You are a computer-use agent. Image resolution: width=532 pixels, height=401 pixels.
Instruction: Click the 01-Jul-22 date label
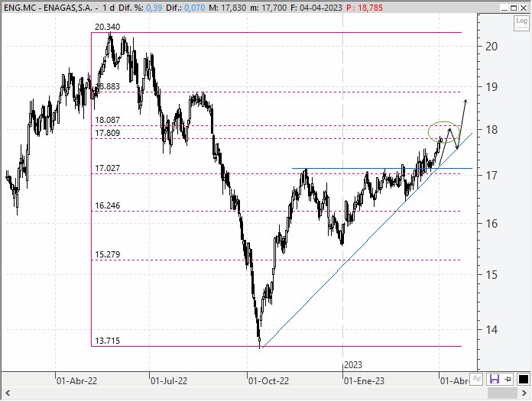click(169, 381)
